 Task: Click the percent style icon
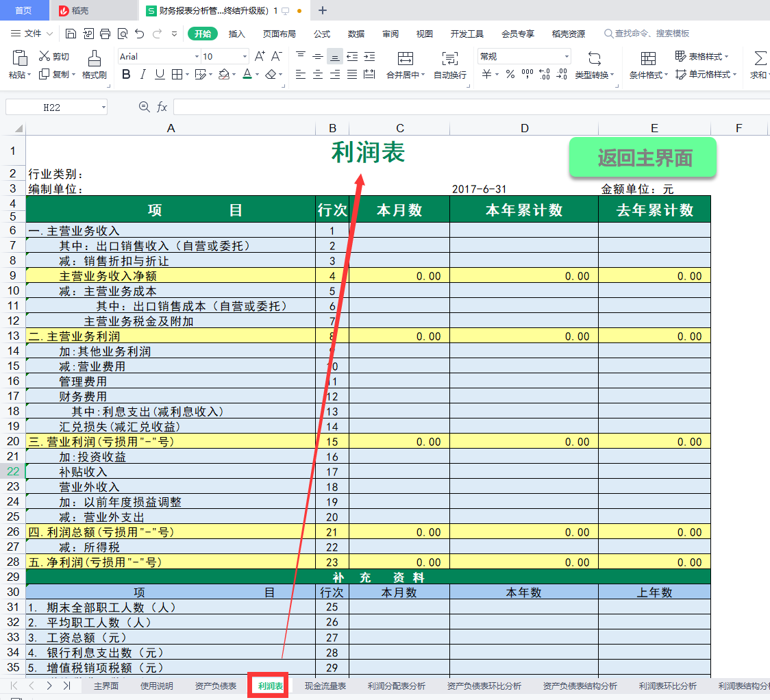coord(510,75)
